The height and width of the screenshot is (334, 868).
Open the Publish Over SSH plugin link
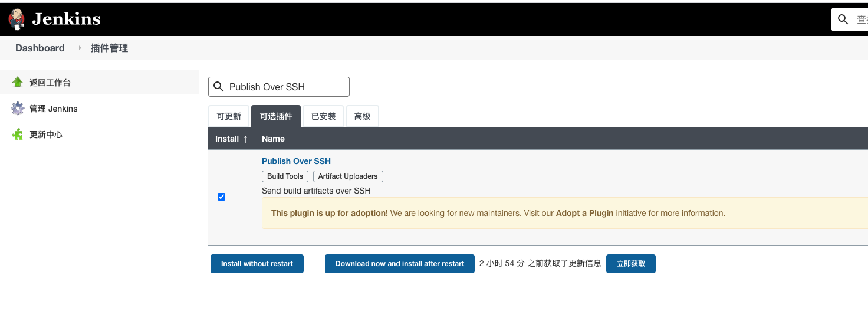click(x=296, y=161)
